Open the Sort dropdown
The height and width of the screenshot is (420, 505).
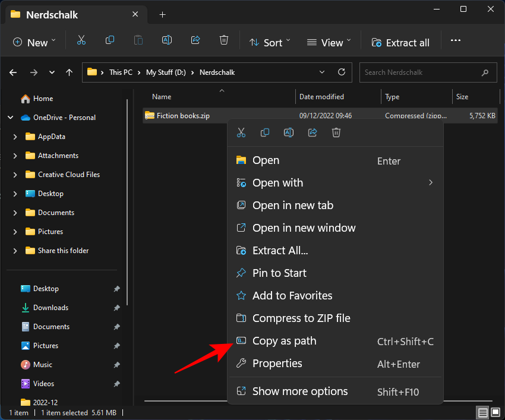(270, 42)
